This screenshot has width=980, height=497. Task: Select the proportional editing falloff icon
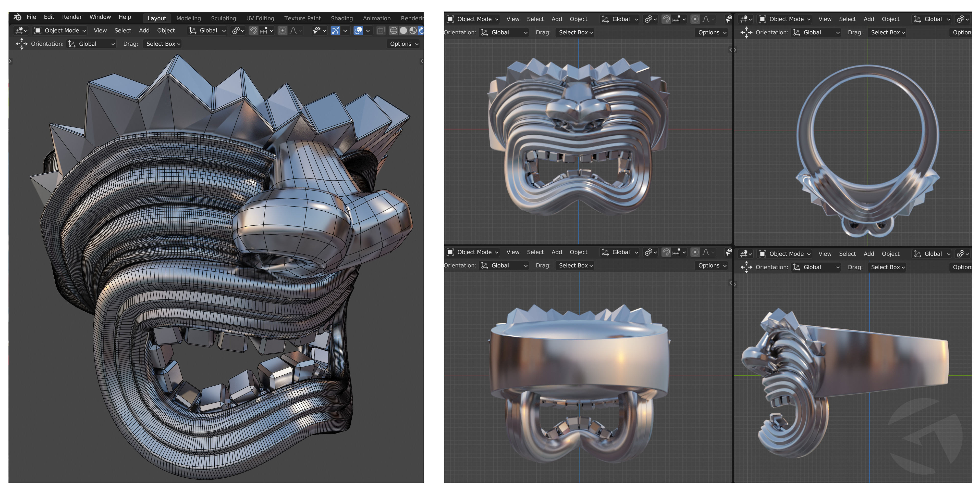[x=293, y=31]
